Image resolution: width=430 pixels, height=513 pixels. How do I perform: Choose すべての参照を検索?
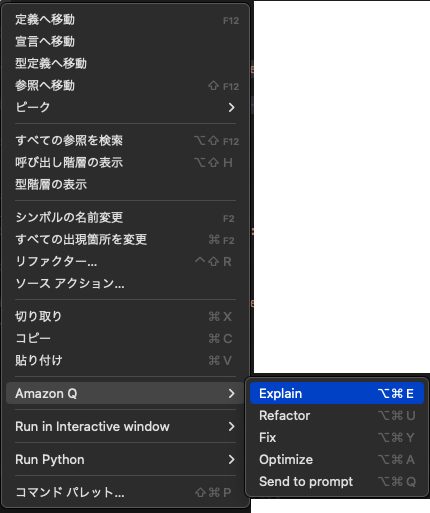point(125,141)
